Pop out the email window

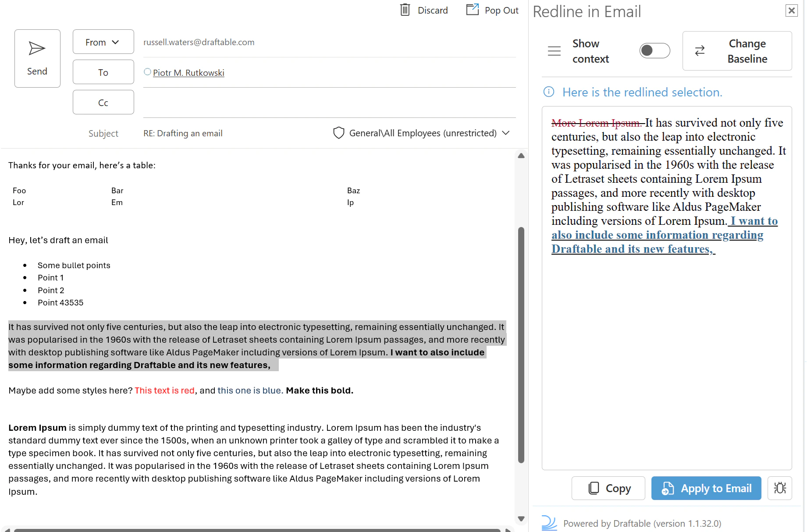492,10
